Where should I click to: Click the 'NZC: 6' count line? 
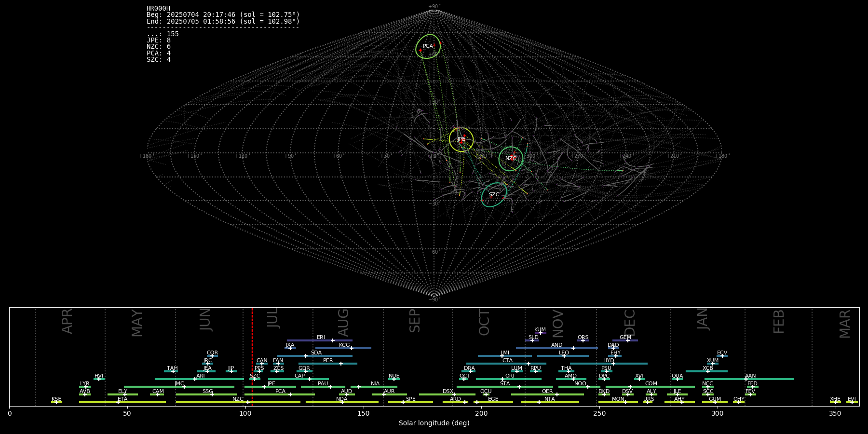(159, 47)
